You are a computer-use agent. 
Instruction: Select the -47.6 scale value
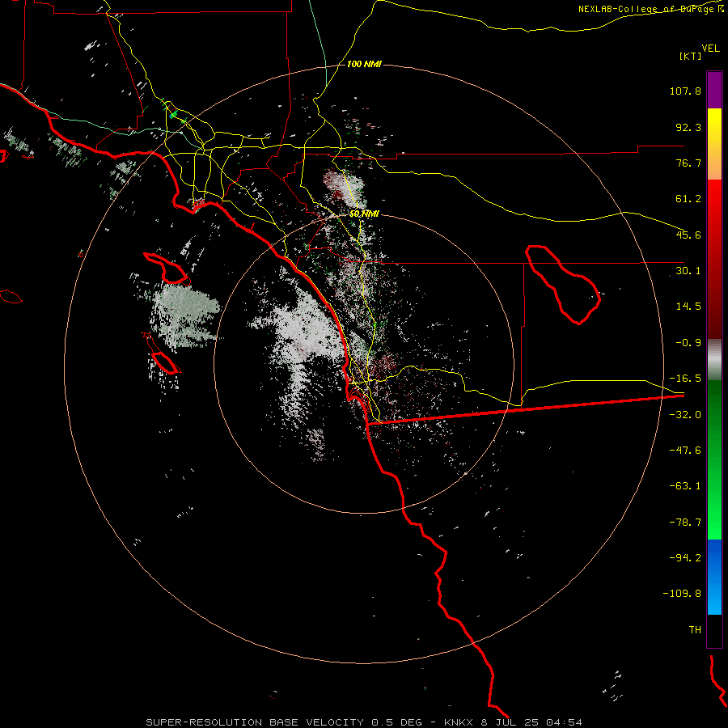point(685,451)
